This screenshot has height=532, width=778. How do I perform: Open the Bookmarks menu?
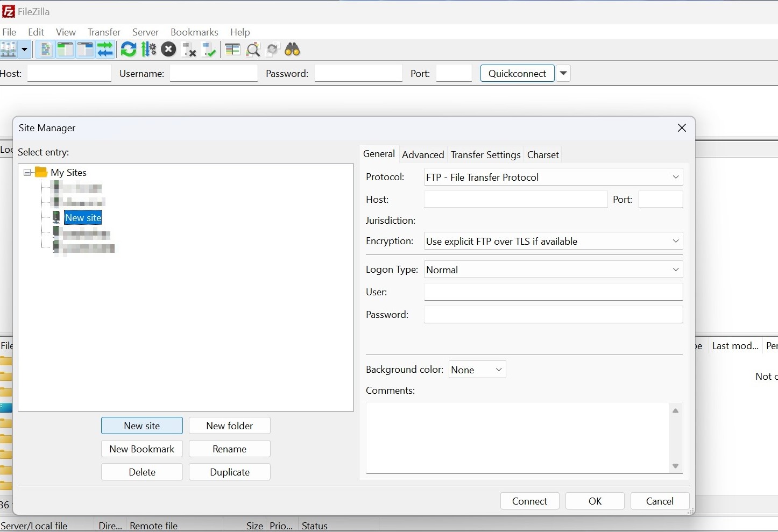point(194,32)
